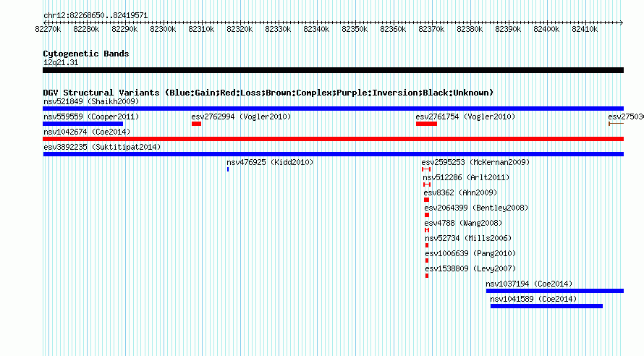Open esv1538809 (Levy2007) variant label
Viewport: 644px width, 356px height.
pos(470,268)
